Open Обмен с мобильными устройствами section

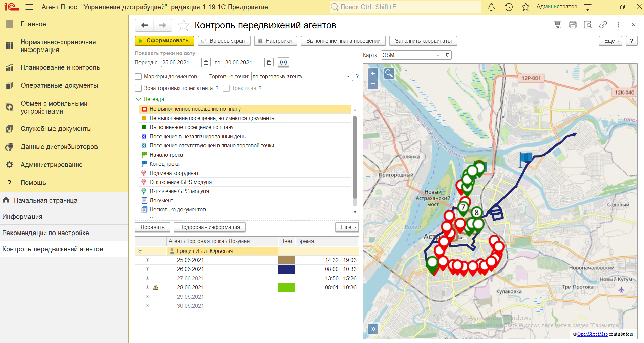click(x=54, y=107)
